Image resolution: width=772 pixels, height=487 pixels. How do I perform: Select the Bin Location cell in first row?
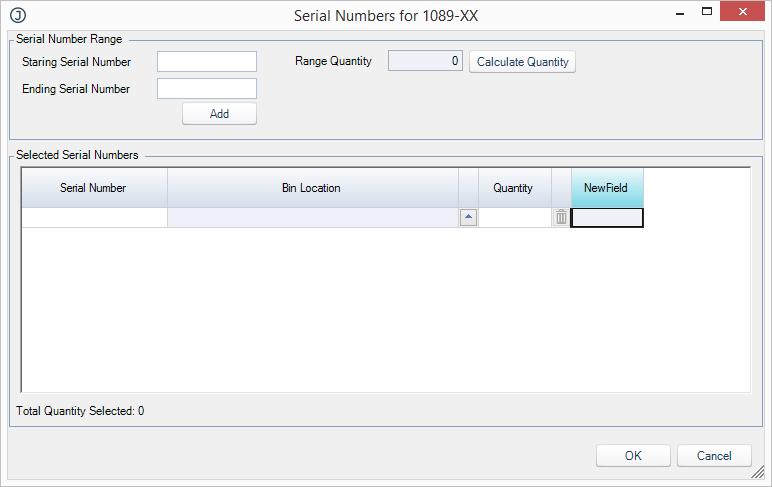(312, 217)
